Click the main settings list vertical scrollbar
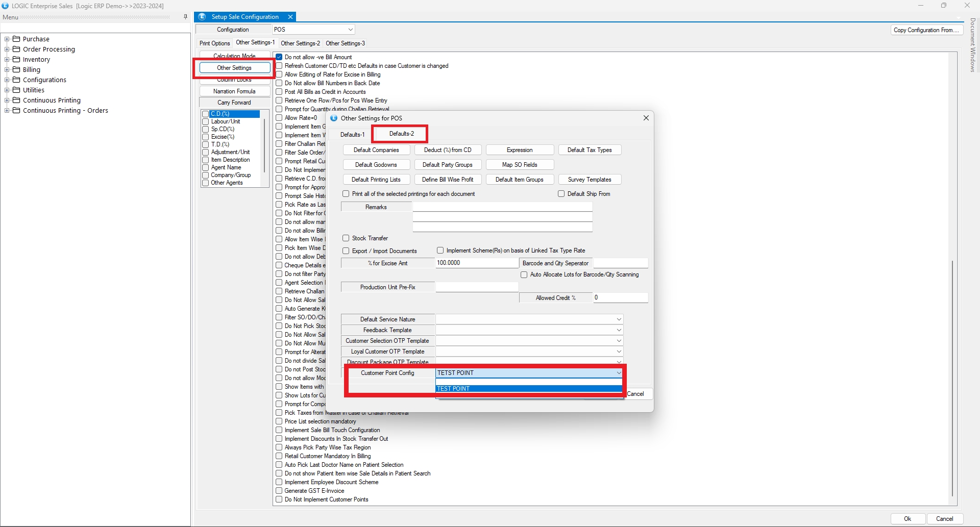This screenshot has width=980, height=527. (x=952, y=378)
